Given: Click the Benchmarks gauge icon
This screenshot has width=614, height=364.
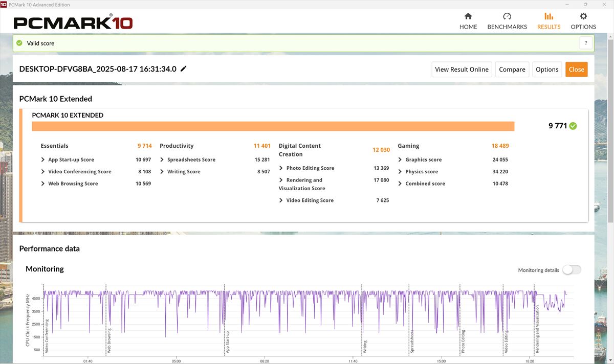Looking at the screenshot, I should (x=507, y=16).
